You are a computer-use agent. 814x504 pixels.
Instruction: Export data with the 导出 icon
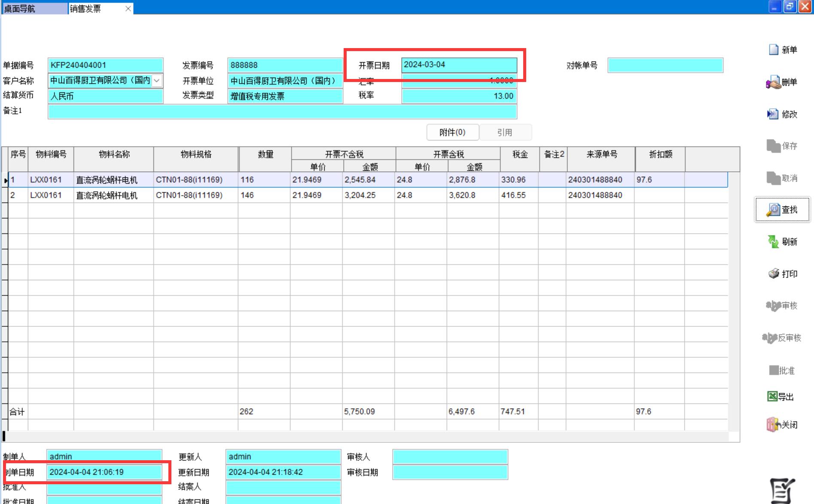[772, 396]
